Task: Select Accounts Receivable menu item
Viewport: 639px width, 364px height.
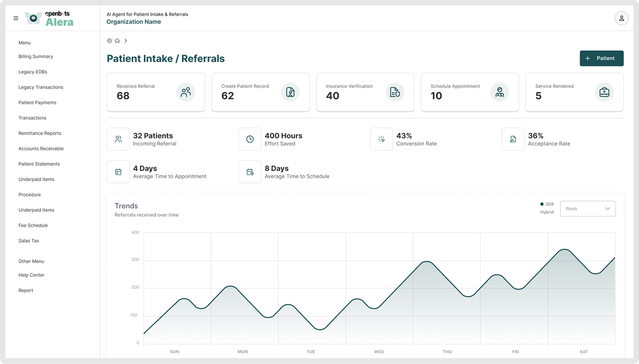Action: pyautogui.click(x=41, y=149)
